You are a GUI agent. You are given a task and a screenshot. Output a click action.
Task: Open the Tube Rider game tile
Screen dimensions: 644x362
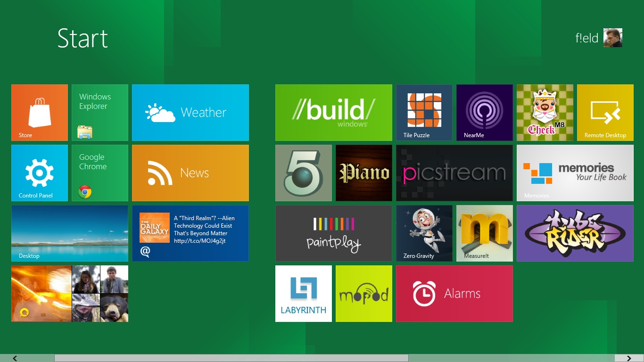click(x=575, y=233)
